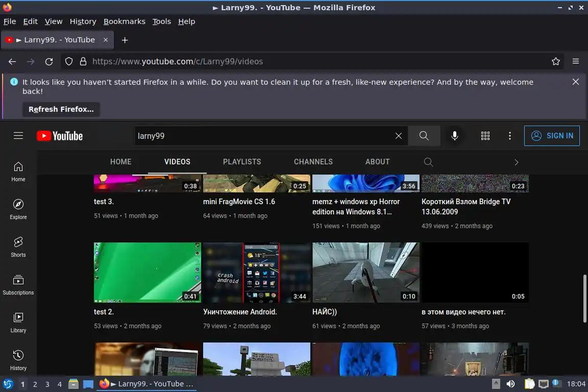Open Tools menu
588x392 pixels.
(x=162, y=21)
